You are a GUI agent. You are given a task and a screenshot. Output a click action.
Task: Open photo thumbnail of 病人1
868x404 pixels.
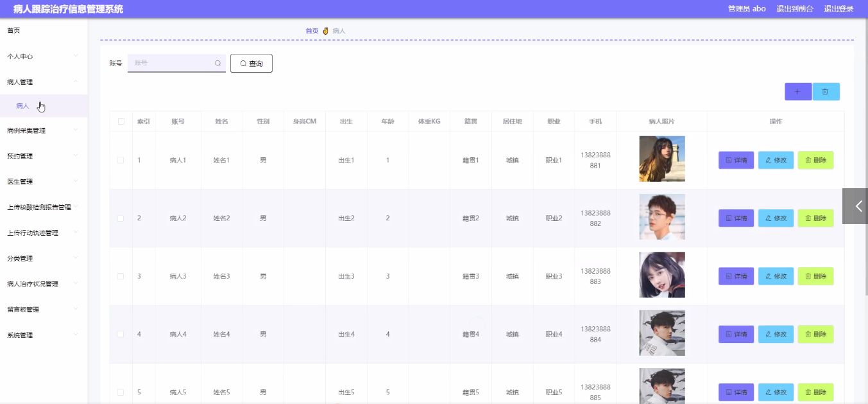(662, 159)
